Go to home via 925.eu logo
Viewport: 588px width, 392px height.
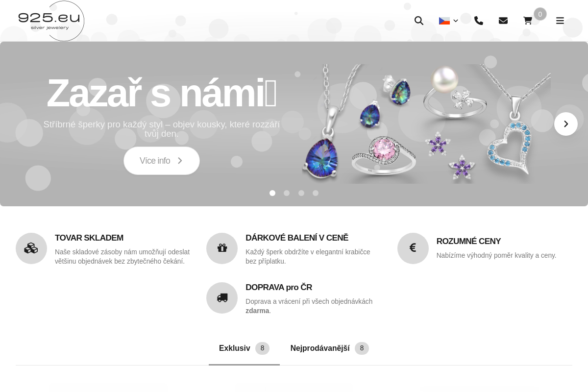[x=51, y=21]
